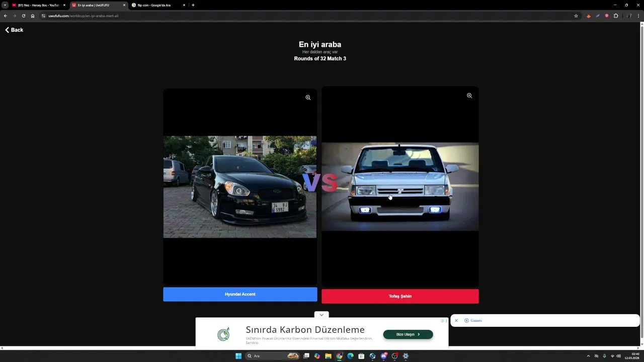Open Discord from the taskbar
Image resolution: width=644 pixels, height=362 pixels.
coord(384,356)
